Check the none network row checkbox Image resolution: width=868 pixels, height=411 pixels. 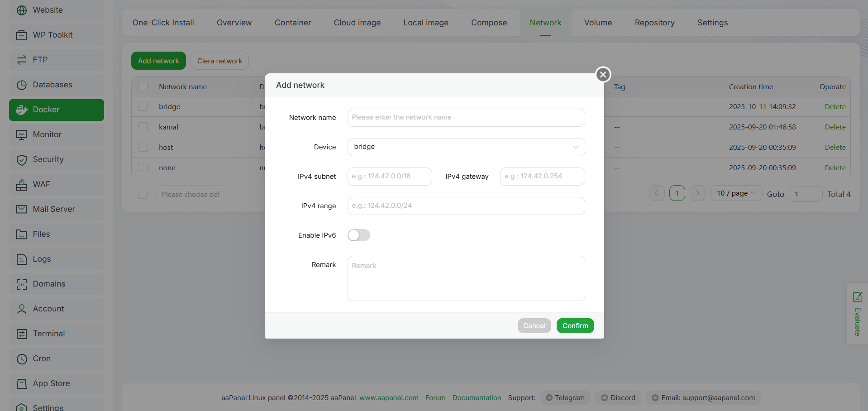(x=143, y=167)
